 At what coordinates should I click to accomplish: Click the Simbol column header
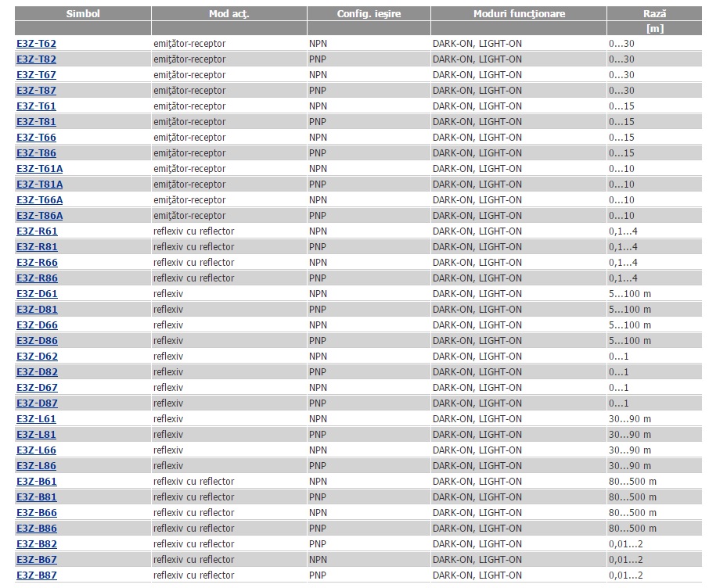click(x=83, y=13)
